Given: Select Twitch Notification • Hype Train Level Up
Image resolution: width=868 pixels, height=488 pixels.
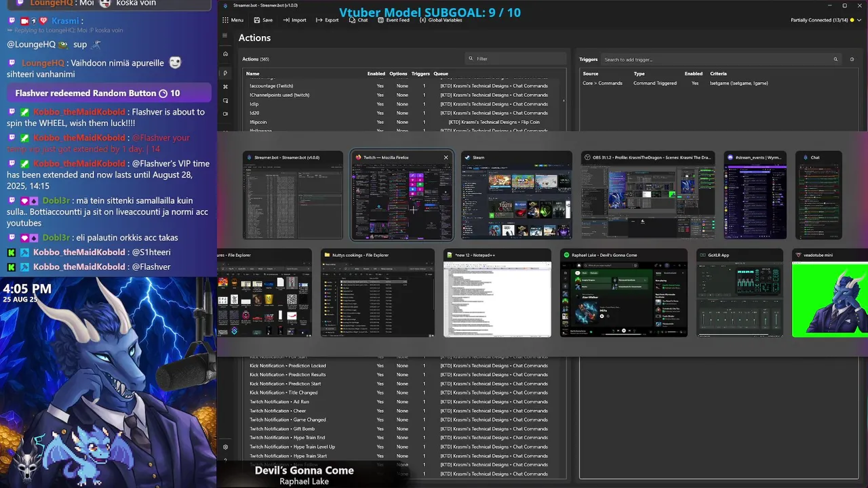Looking at the screenshot, I should 403,447.
